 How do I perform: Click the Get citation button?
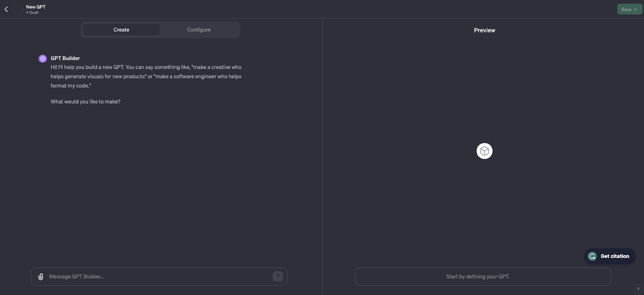[610, 256]
